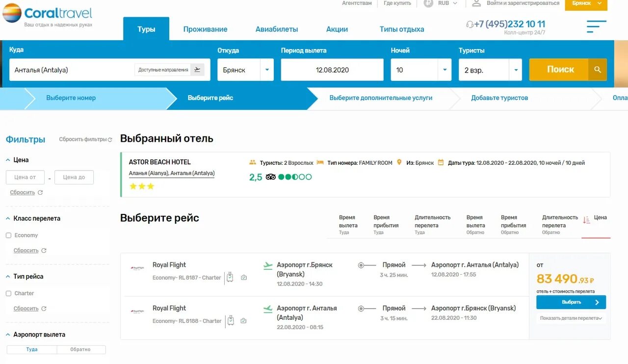Viewport: 628px width, 364px height.
Task: Click Royal Flight logo of outbound flight
Action: [x=137, y=268]
